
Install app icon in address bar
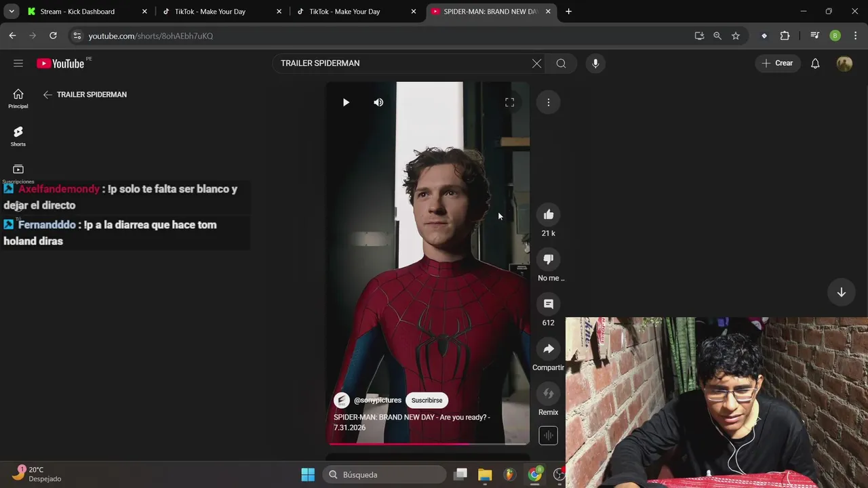(x=699, y=36)
